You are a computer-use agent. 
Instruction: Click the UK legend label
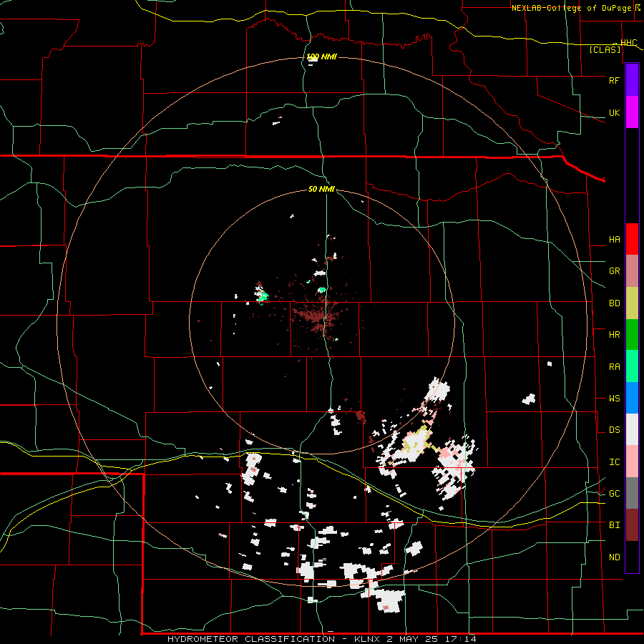[614, 112]
